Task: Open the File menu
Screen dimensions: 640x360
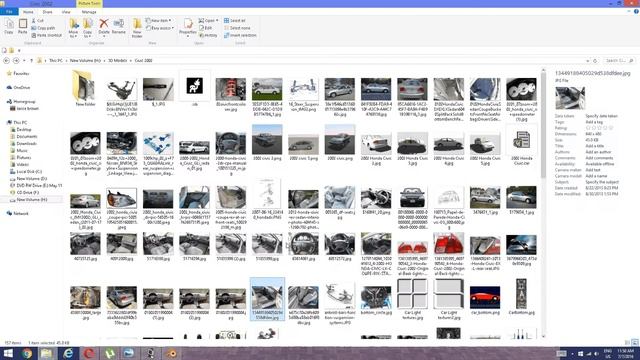Action: click(9, 12)
